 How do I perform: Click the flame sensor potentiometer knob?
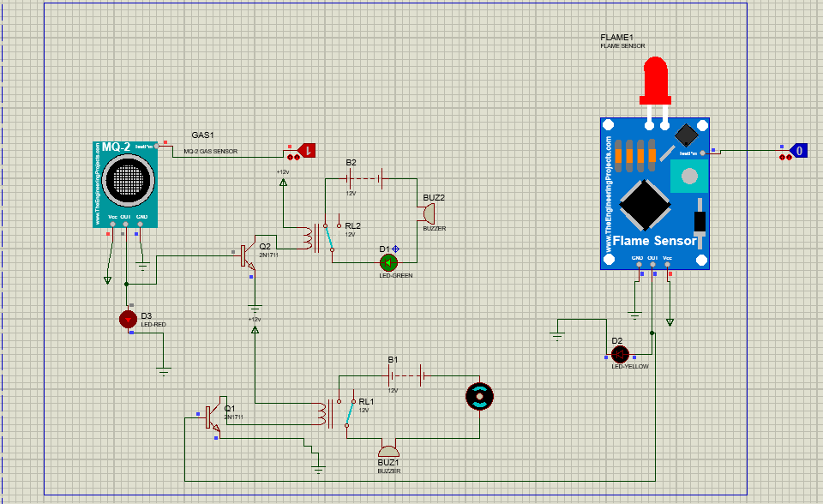[689, 176]
